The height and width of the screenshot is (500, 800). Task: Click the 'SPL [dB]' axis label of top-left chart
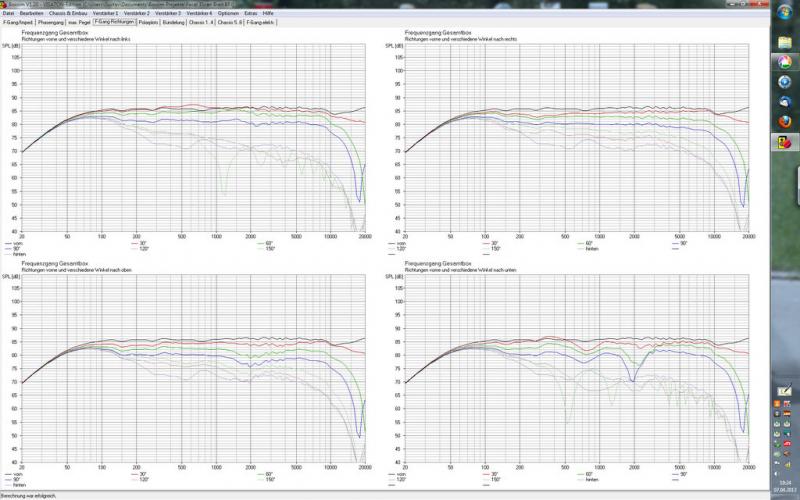[11, 46]
